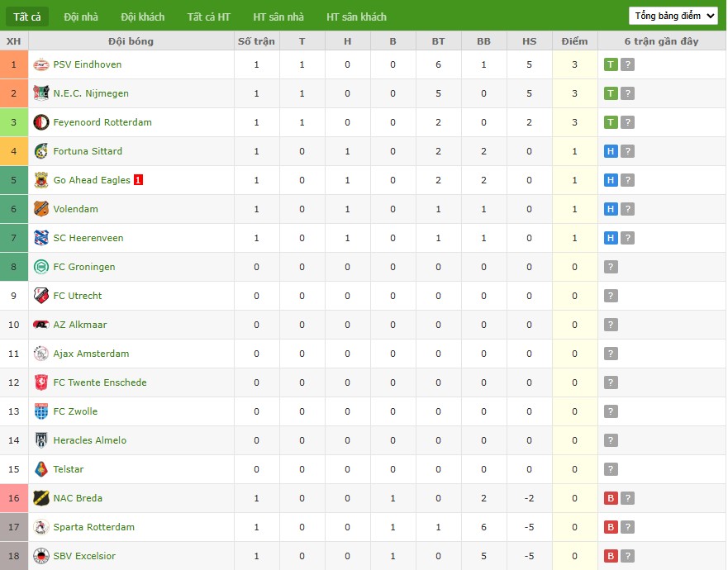This screenshot has height=570, width=728.
Task: Click the red card badge beside Go Ahead Eagles
Action: tap(138, 180)
